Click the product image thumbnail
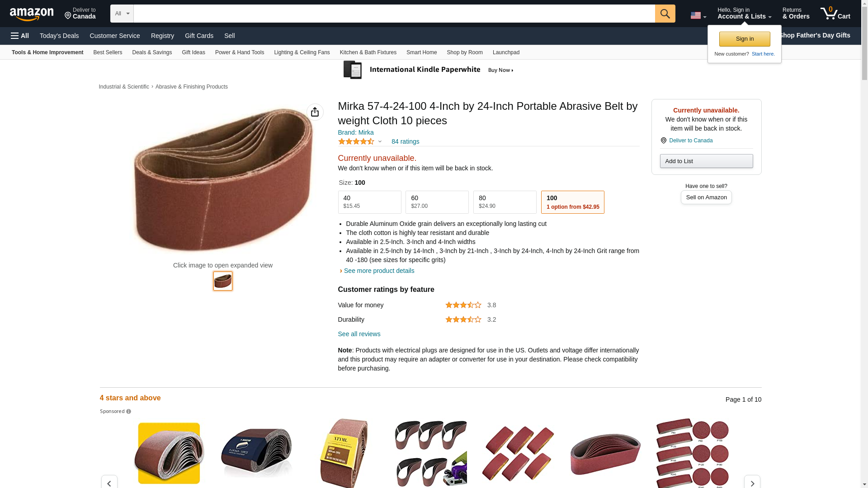Image resolution: width=868 pixels, height=488 pixels. pos(223,281)
